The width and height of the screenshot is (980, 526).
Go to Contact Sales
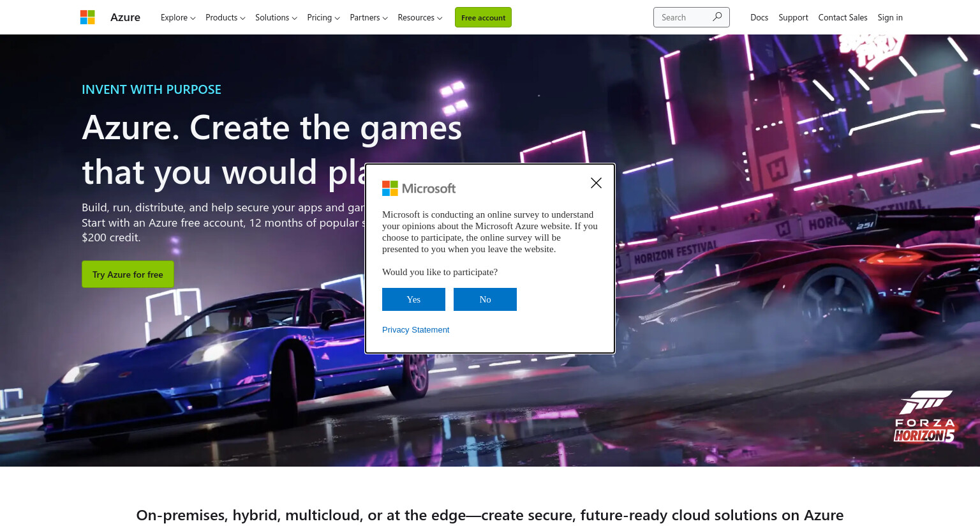pos(843,17)
